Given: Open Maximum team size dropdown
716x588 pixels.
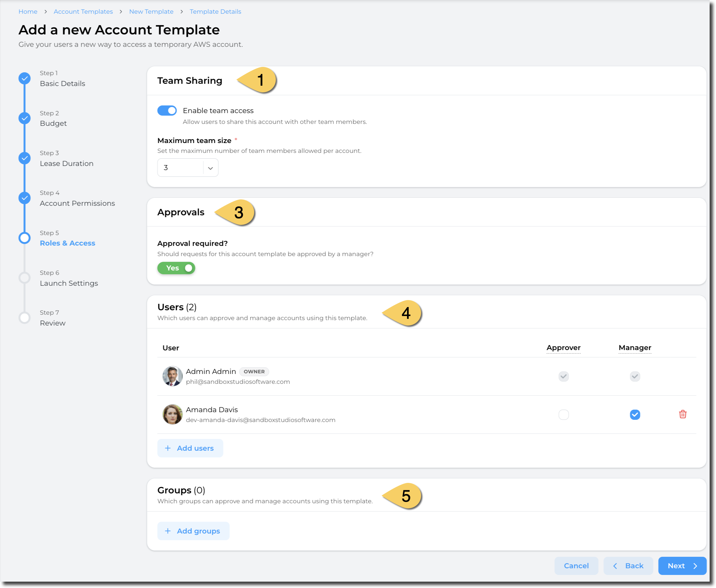Looking at the screenshot, I should click(188, 168).
